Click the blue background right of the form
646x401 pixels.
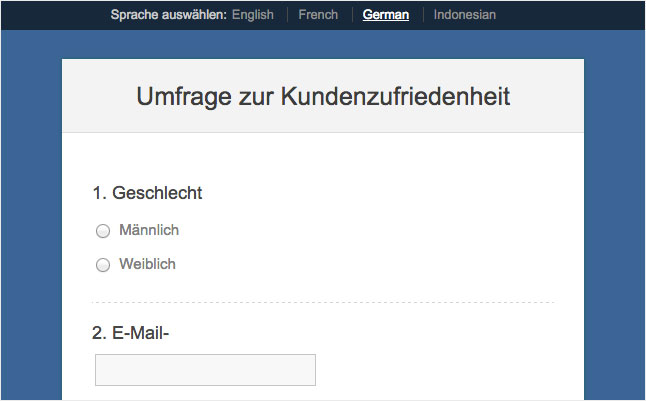[614, 220]
